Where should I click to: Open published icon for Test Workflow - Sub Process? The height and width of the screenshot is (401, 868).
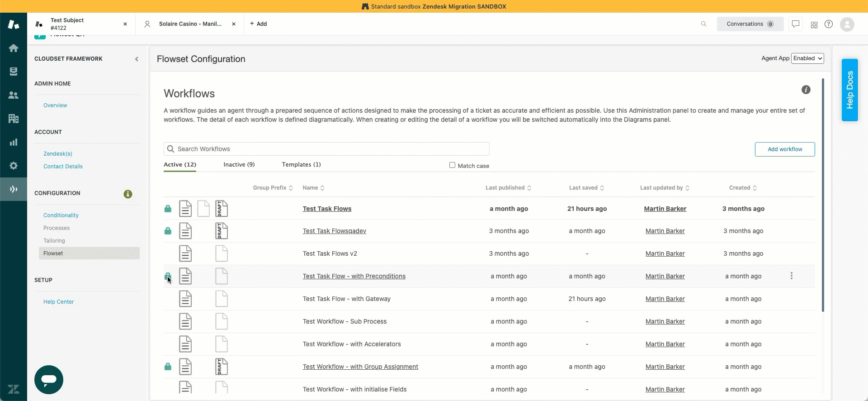point(185,321)
